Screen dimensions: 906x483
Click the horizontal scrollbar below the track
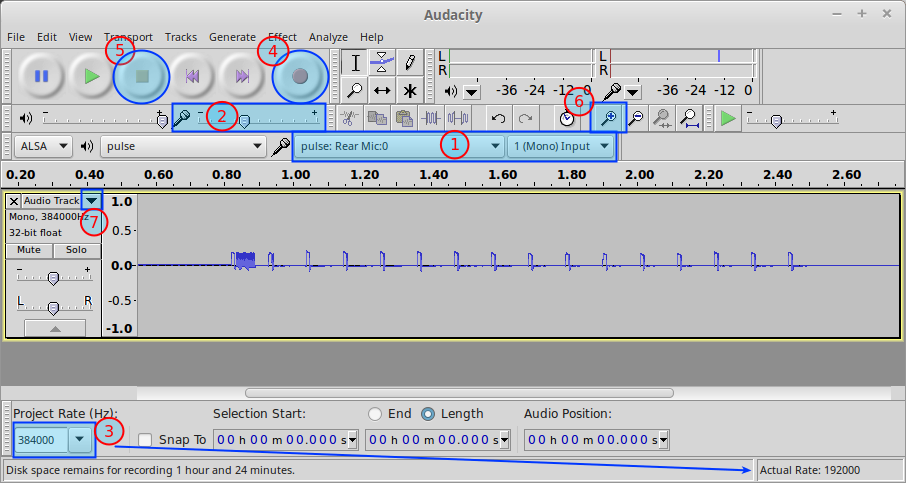pyautogui.click(x=459, y=393)
